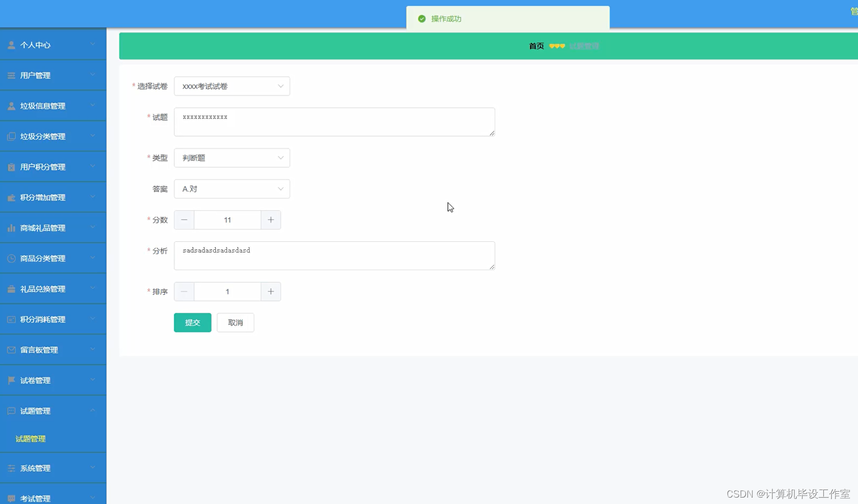
Task: Open the 用户积分管理 menu item
Action: 53,167
